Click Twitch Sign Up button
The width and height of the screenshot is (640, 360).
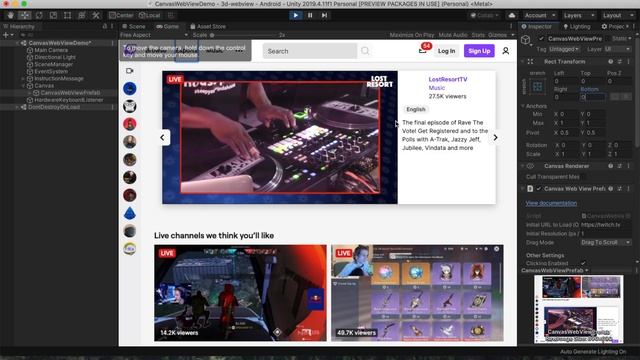pyautogui.click(x=479, y=51)
